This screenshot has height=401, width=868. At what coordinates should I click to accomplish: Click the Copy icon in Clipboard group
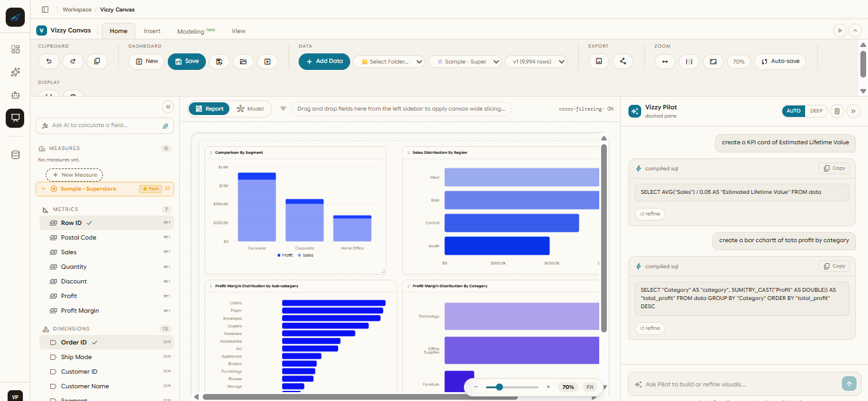point(97,61)
